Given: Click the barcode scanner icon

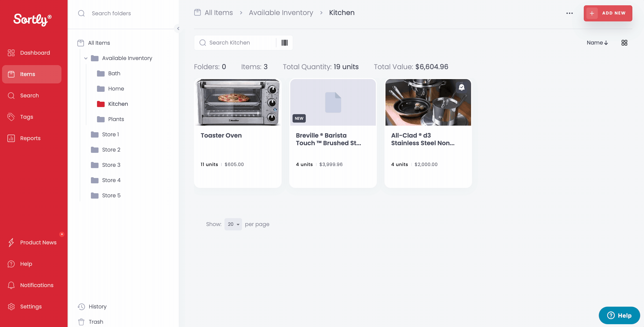Looking at the screenshot, I should [285, 43].
